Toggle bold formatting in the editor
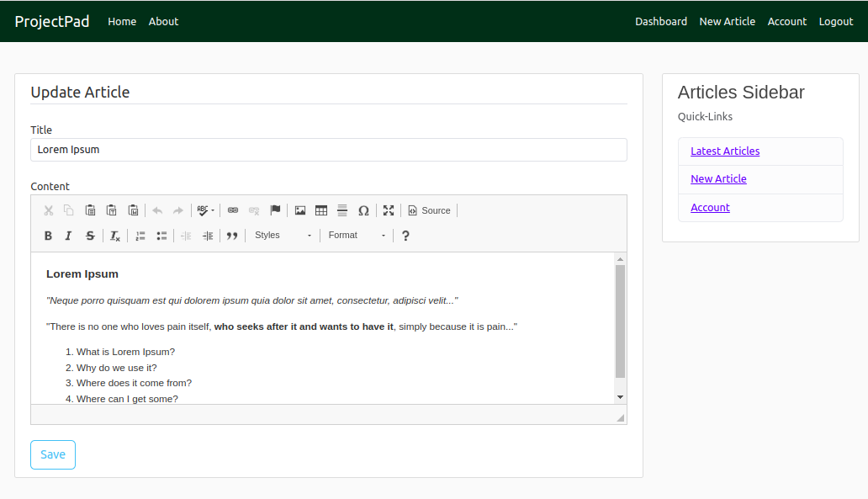This screenshot has width=868, height=499. tap(48, 236)
